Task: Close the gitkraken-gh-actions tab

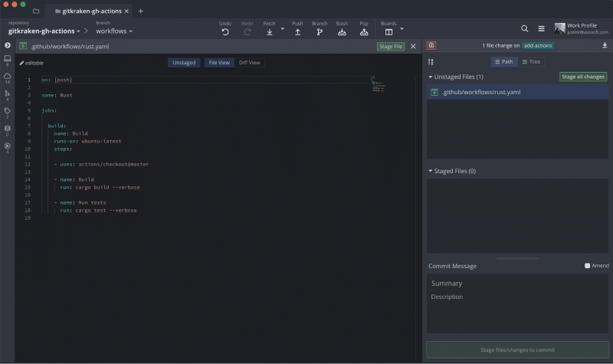Action: [x=126, y=11]
